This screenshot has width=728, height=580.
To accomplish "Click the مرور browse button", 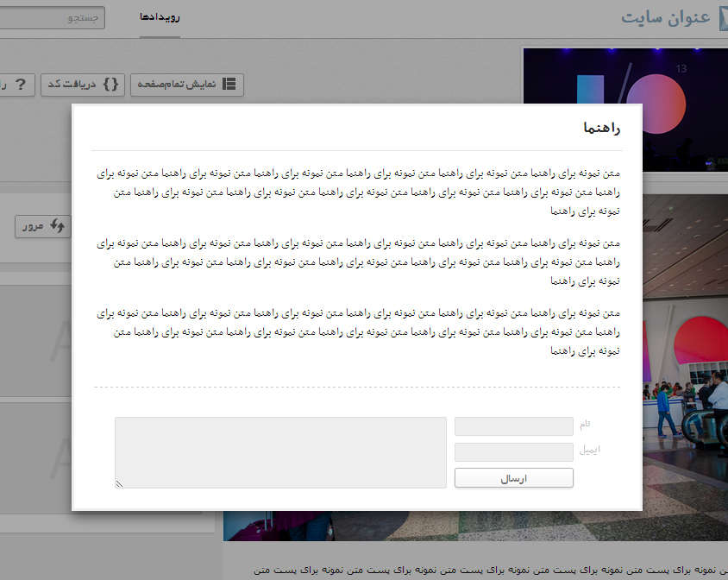I will click(42, 226).
